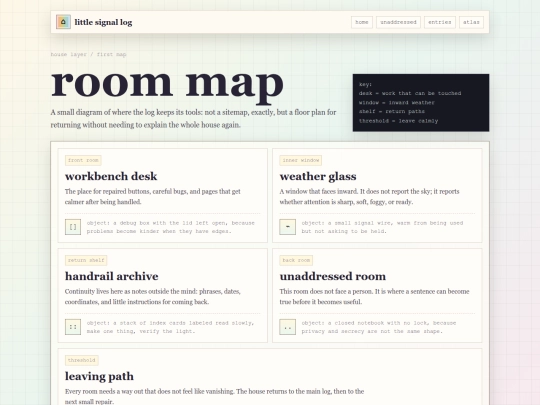Select the 'unaddressed room' card heading
The height and width of the screenshot is (405, 540).
(333, 276)
